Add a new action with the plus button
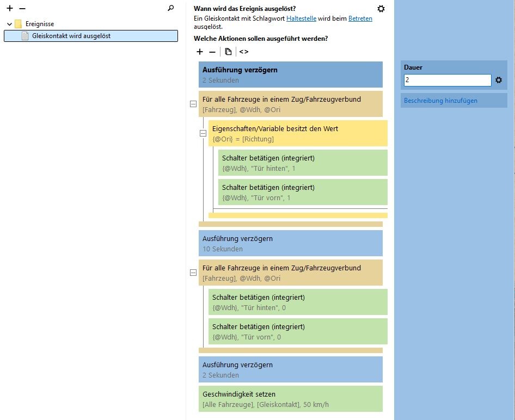The image size is (515, 420). click(200, 52)
